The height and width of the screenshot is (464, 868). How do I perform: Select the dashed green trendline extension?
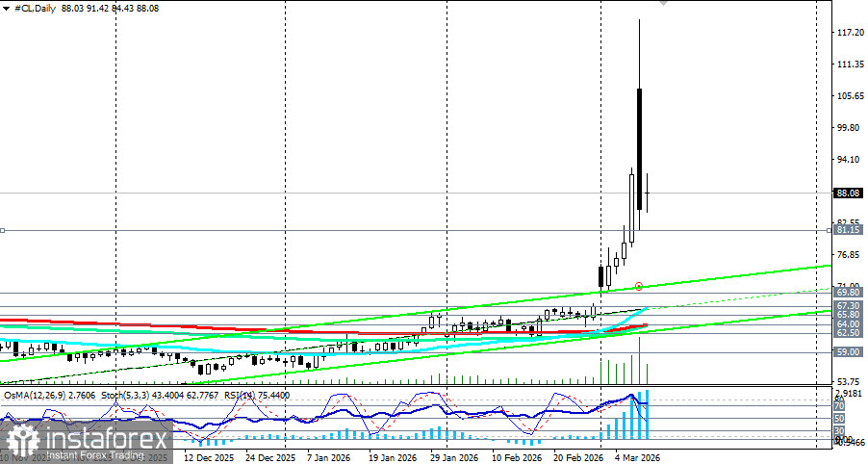(x=739, y=297)
